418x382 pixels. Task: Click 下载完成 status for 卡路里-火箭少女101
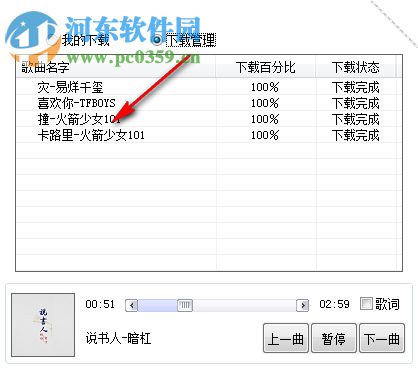pyautogui.click(x=356, y=135)
